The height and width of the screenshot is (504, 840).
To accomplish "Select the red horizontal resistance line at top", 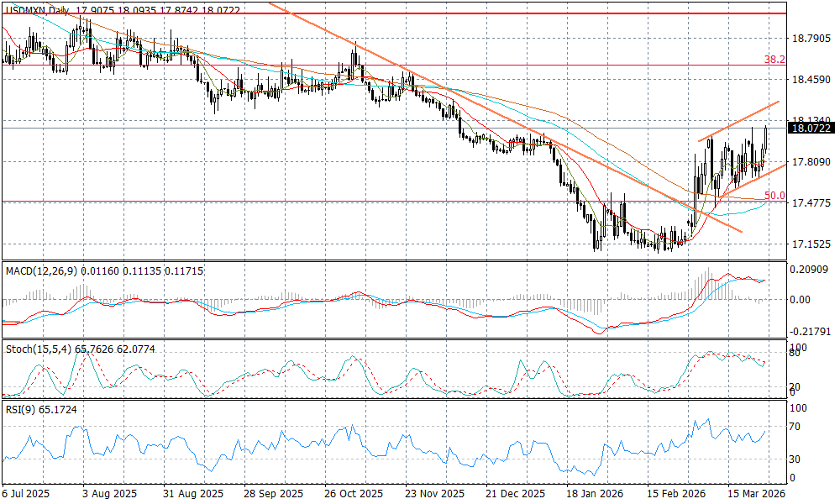I will (395, 13).
